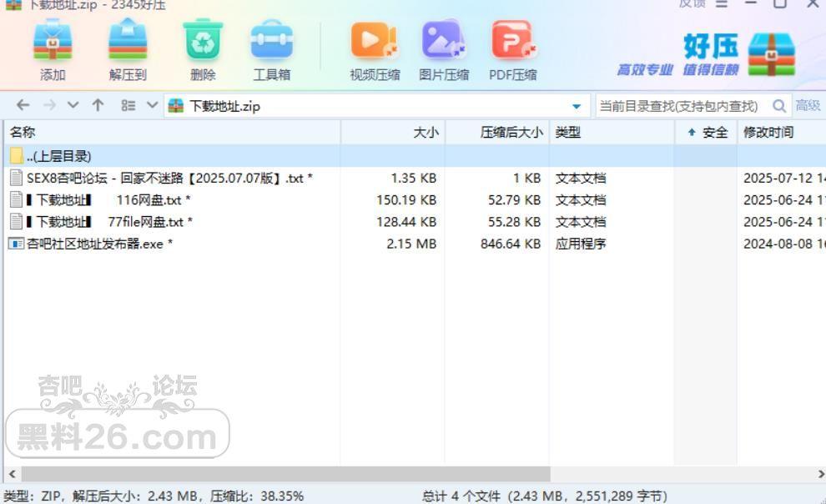This screenshot has height=504, width=826.
Task: Click compressed size 52.79 KB
Action: pyautogui.click(x=514, y=200)
